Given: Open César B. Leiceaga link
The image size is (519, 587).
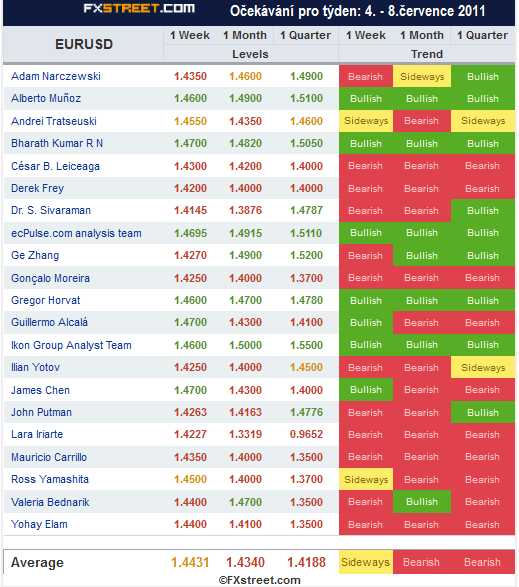Looking at the screenshot, I should (55, 166).
